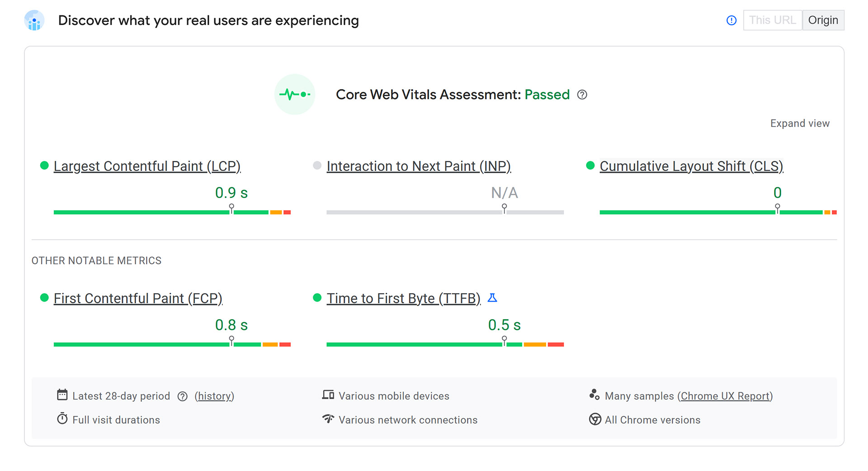868x471 pixels.
Task: Click the help icon after Latest 28-day period
Action: pos(182,396)
